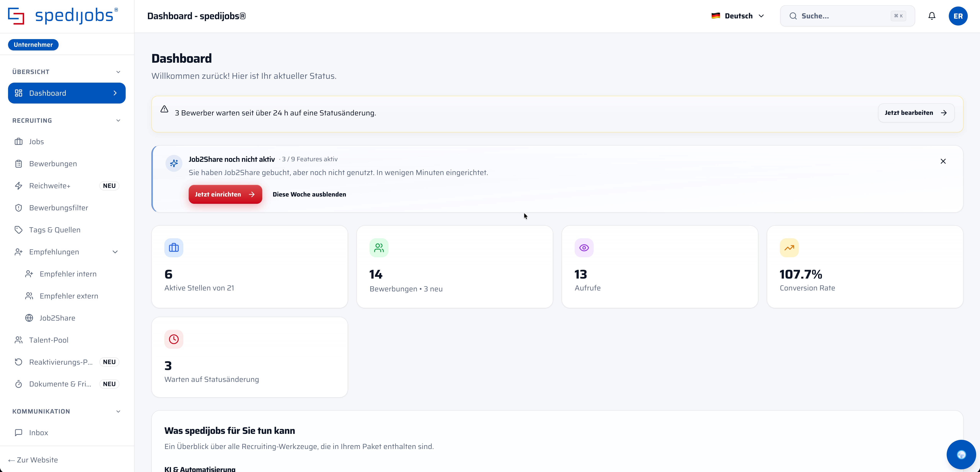Click the sparkle icon in Job2Share banner
The image size is (980, 472).
(x=174, y=163)
